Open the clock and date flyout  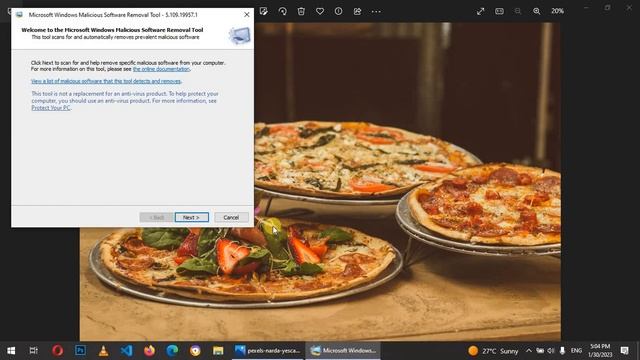[600, 351]
